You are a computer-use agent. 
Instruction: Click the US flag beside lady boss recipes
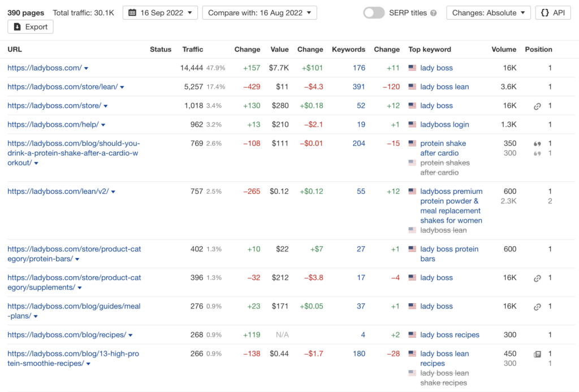[412, 335]
